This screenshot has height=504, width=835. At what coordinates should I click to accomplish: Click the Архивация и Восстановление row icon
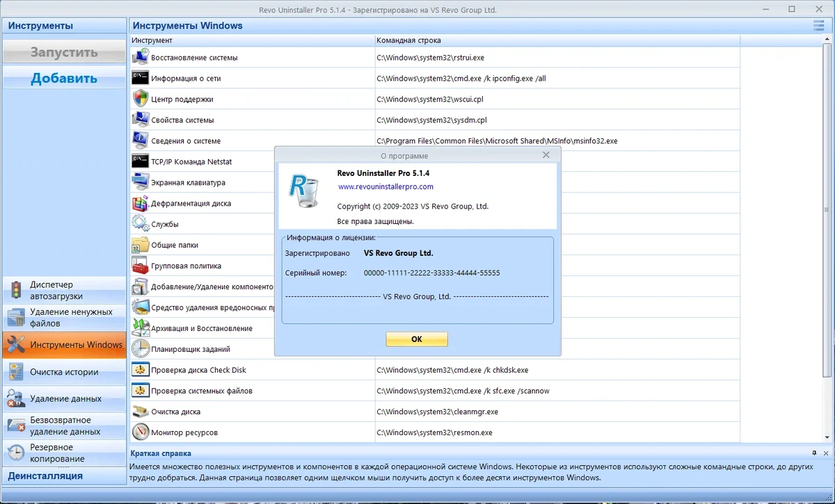point(141,328)
